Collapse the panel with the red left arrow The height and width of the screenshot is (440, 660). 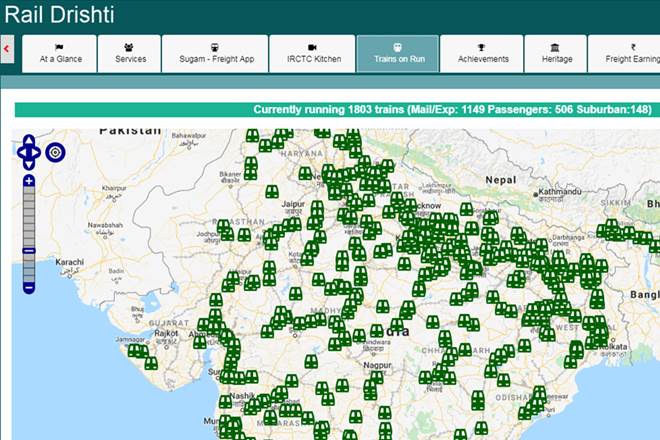[7, 47]
